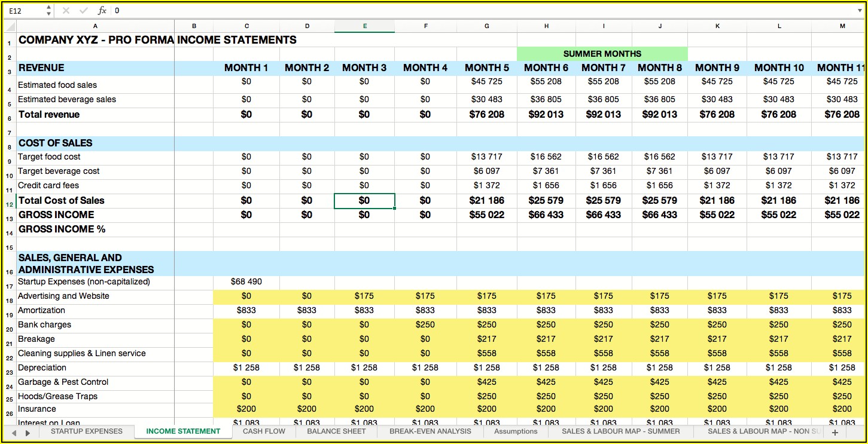
Task: Click the Name Box showing E12
Action: click(24, 11)
